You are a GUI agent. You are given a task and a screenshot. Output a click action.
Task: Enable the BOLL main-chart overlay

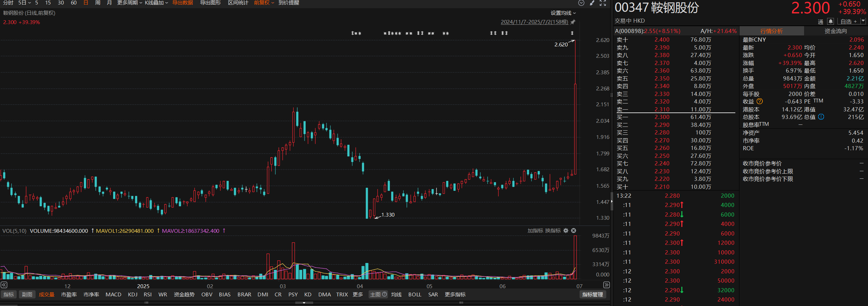415,294
